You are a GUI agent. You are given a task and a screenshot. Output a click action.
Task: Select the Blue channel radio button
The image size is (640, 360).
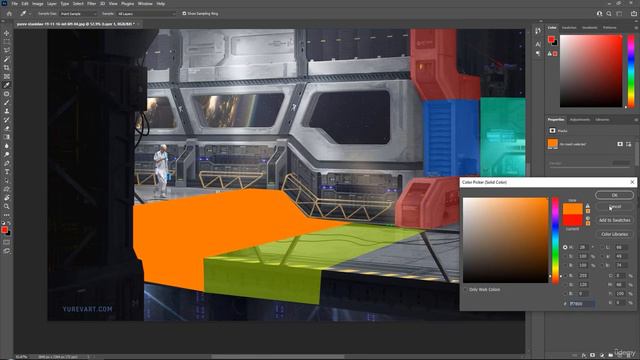(x=565, y=293)
